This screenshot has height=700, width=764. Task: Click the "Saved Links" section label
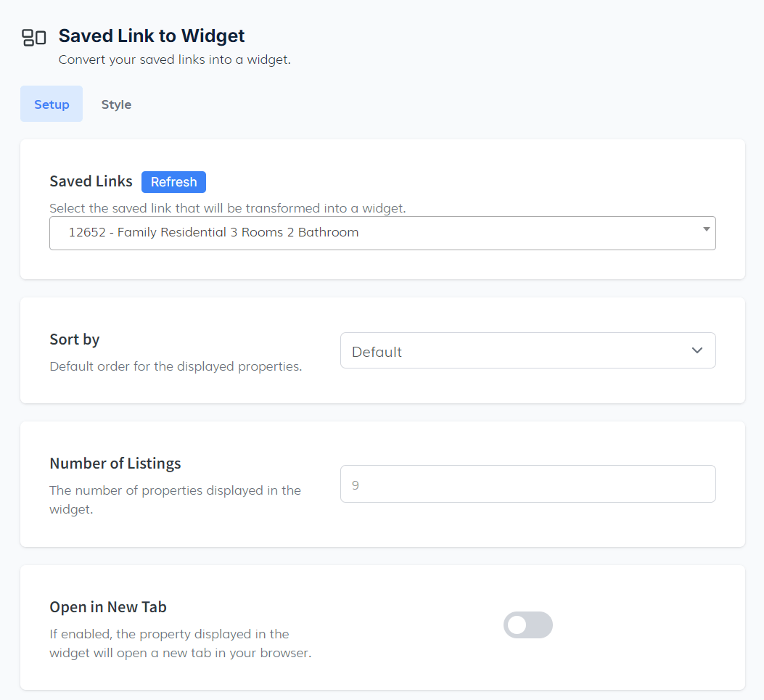(x=91, y=181)
